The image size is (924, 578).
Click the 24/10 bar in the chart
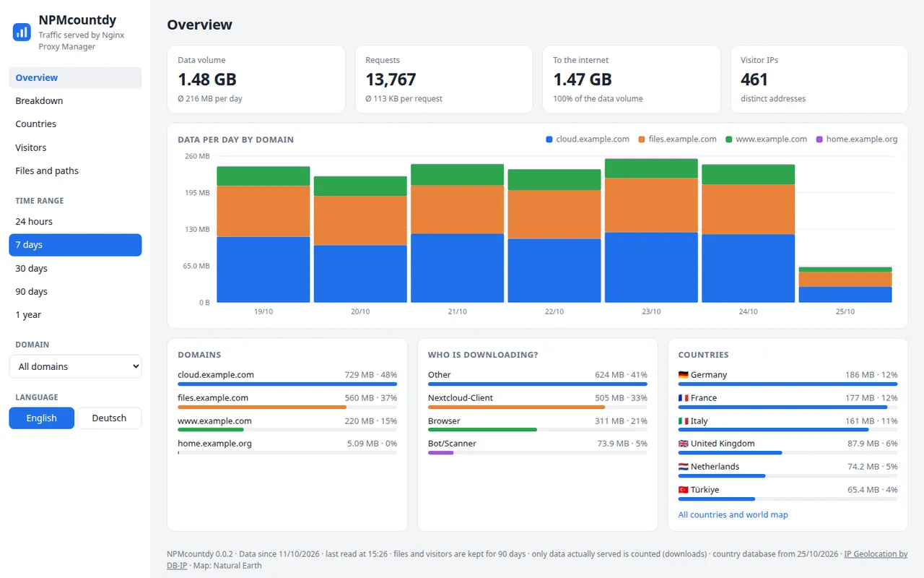pos(748,233)
